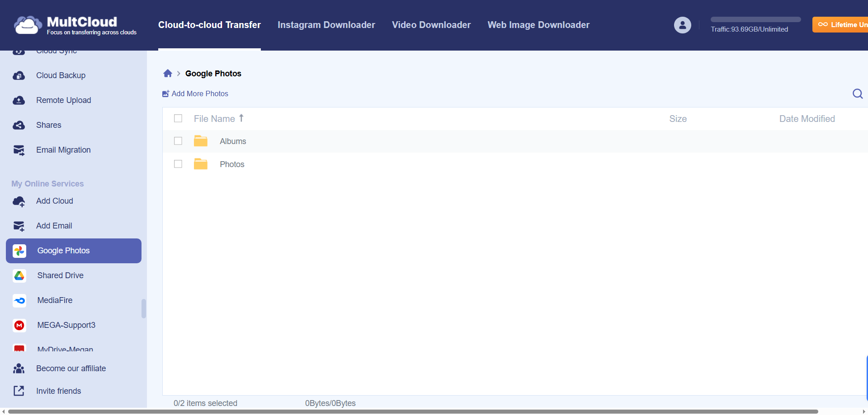Click the Become our affiliate icon

coord(19,368)
